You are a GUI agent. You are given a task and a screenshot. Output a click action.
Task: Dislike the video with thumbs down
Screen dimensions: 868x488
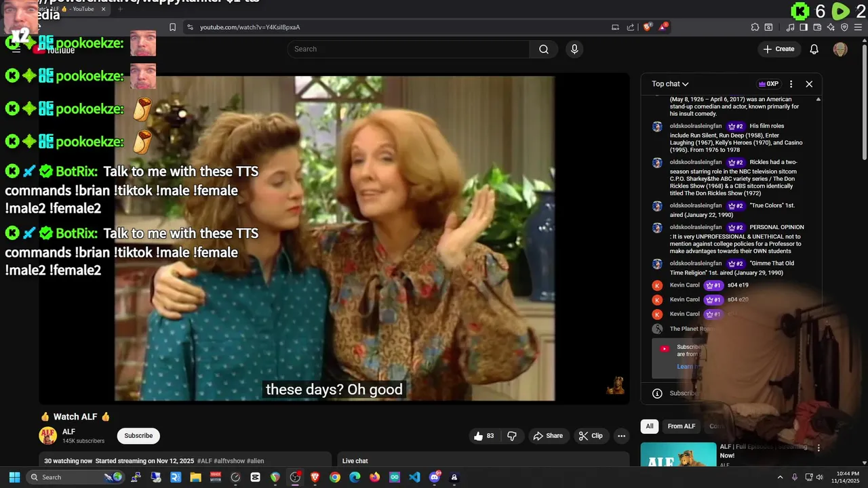point(512,436)
